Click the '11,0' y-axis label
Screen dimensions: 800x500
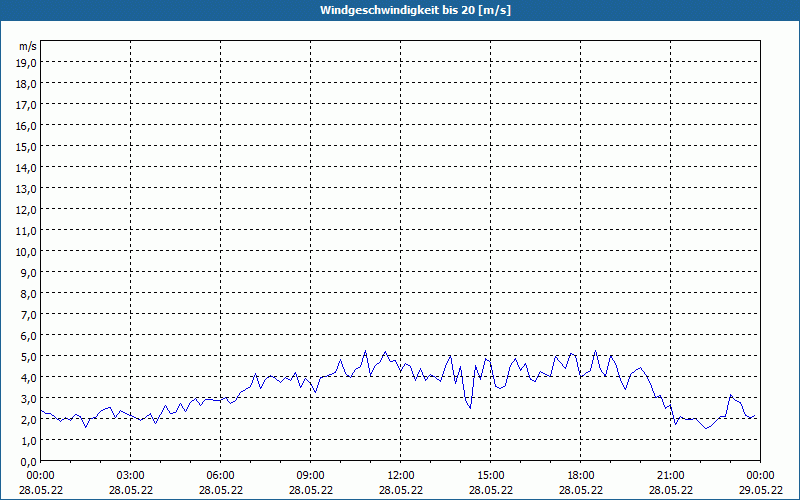pos(27,231)
